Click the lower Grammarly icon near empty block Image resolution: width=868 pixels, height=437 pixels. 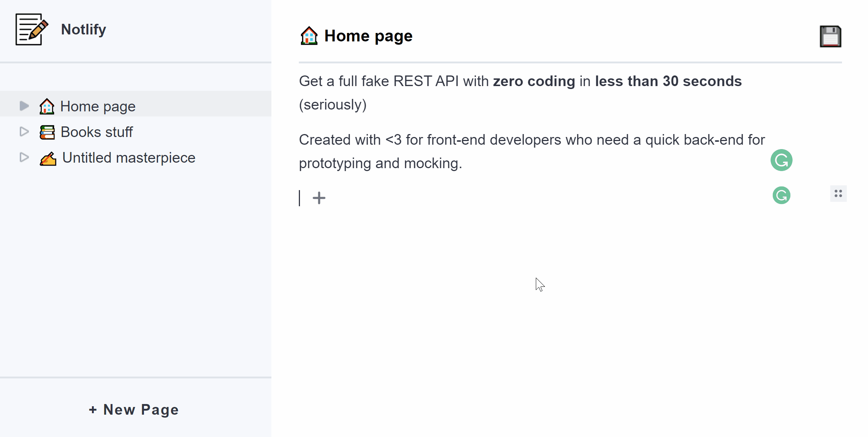pyautogui.click(x=781, y=195)
